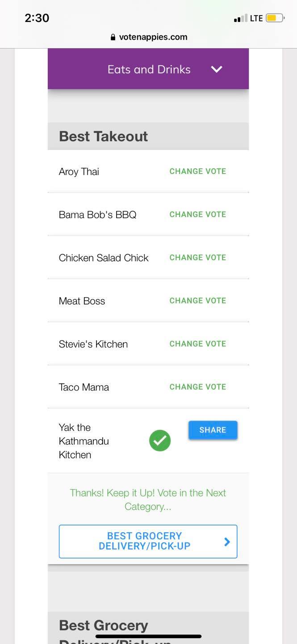
Task: Change vote for Bama Bob's BBQ
Action: [x=198, y=214]
